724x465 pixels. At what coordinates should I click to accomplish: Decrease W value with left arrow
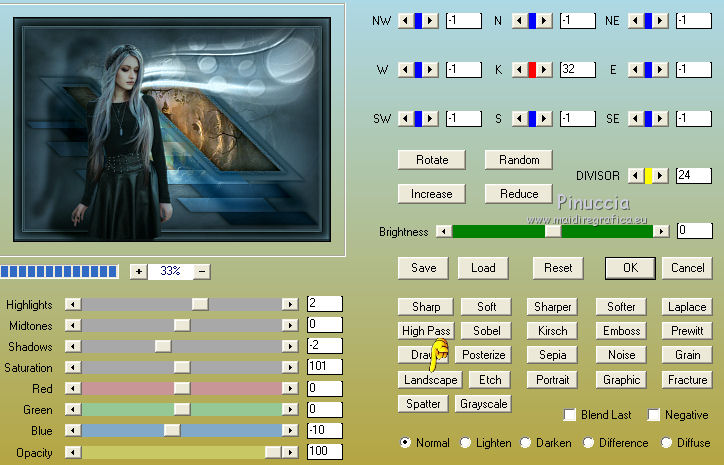tap(406, 69)
